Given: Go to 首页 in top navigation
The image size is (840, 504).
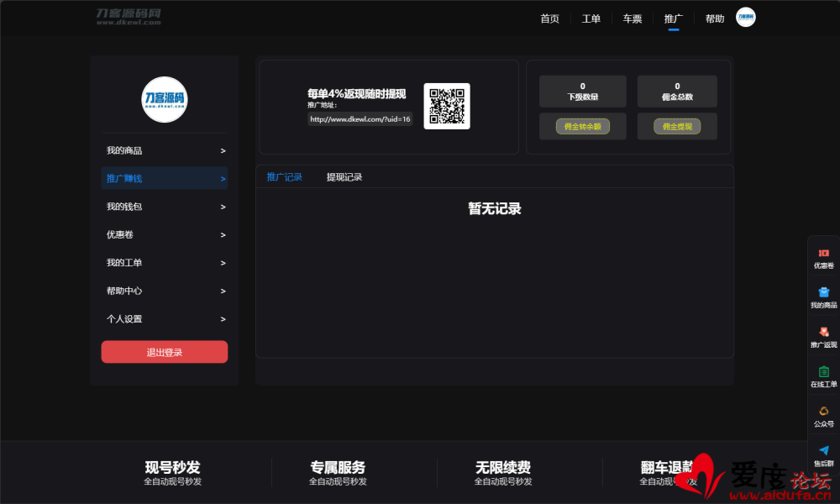Looking at the screenshot, I should (x=549, y=18).
